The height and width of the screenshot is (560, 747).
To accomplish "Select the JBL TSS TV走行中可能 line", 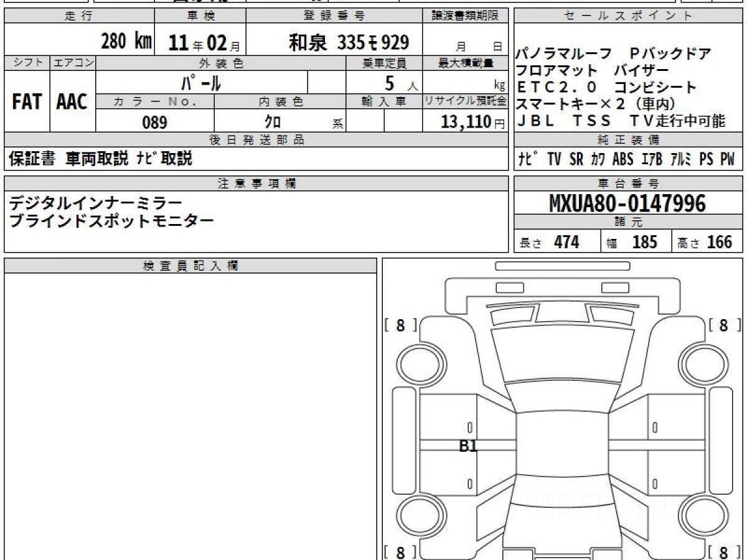I will coord(621,121).
